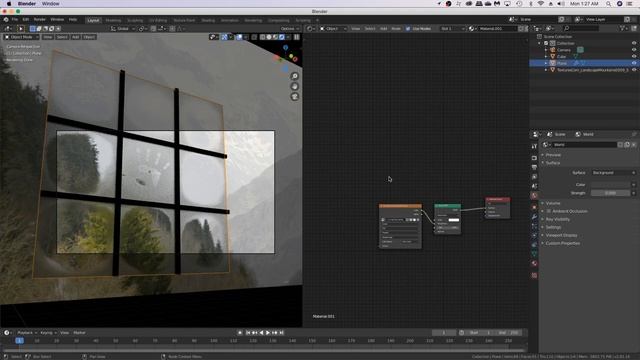640x360 pixels.
Task: Hide TexturesCom landscape object eye icon
Action: (634, 70)
